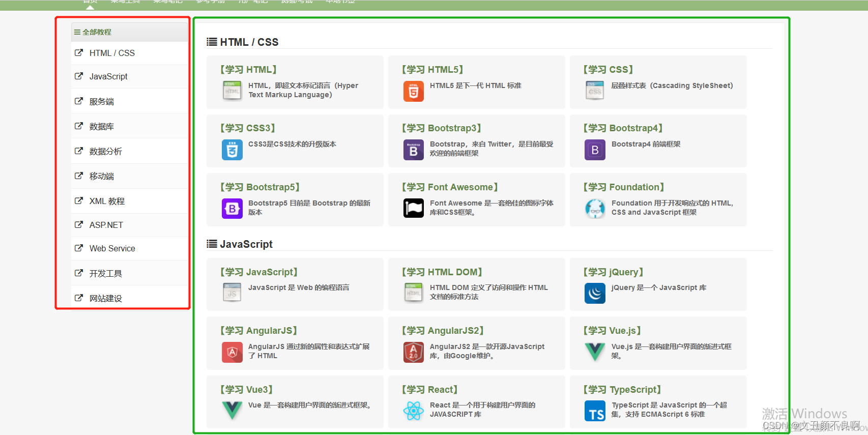The height and width of the screenshot is (435, 868).
Task: Click the Vue.js green logo icon
Action: 595,352
